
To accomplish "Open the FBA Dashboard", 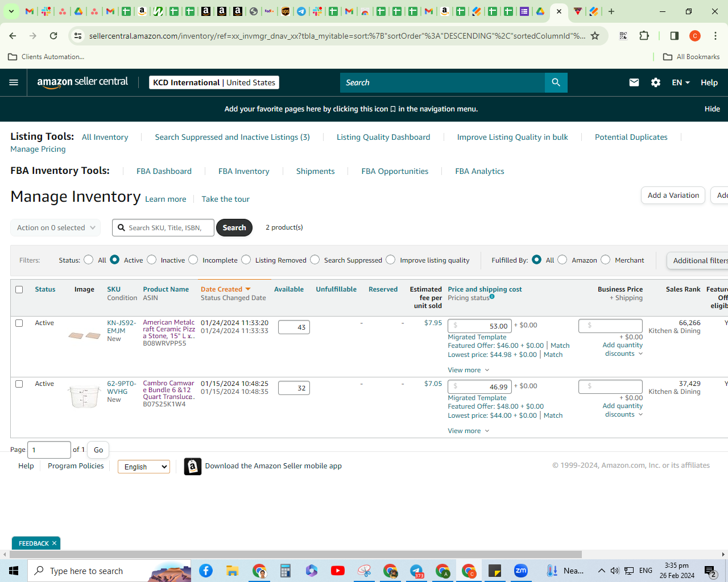I will [164, 171].
